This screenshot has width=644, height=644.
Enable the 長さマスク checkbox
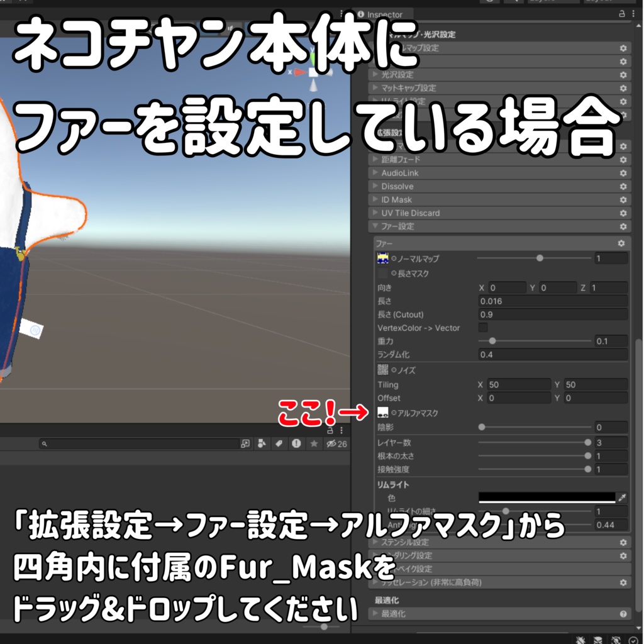[x=382, y=273]
